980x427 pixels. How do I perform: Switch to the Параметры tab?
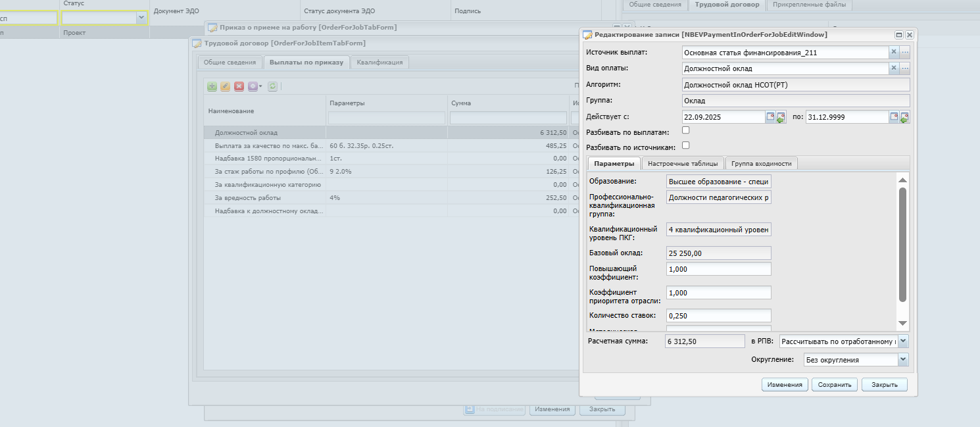(x=614, y=163)
